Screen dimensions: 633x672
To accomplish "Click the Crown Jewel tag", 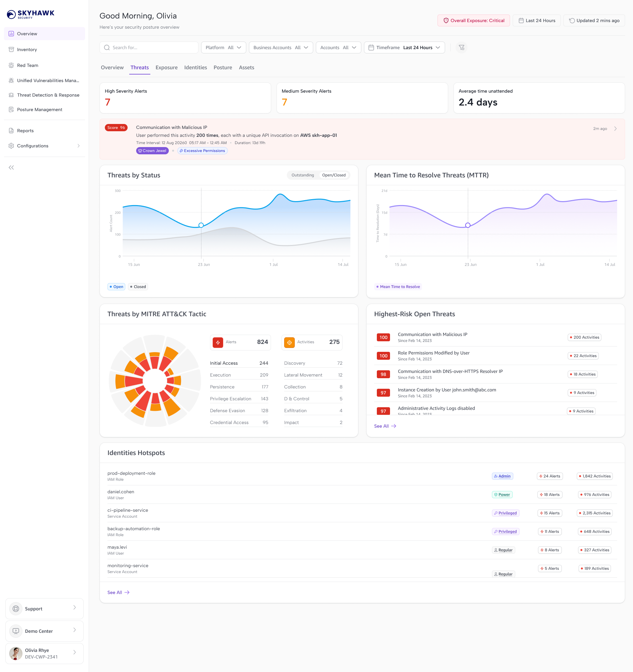I will coord(152,151).
